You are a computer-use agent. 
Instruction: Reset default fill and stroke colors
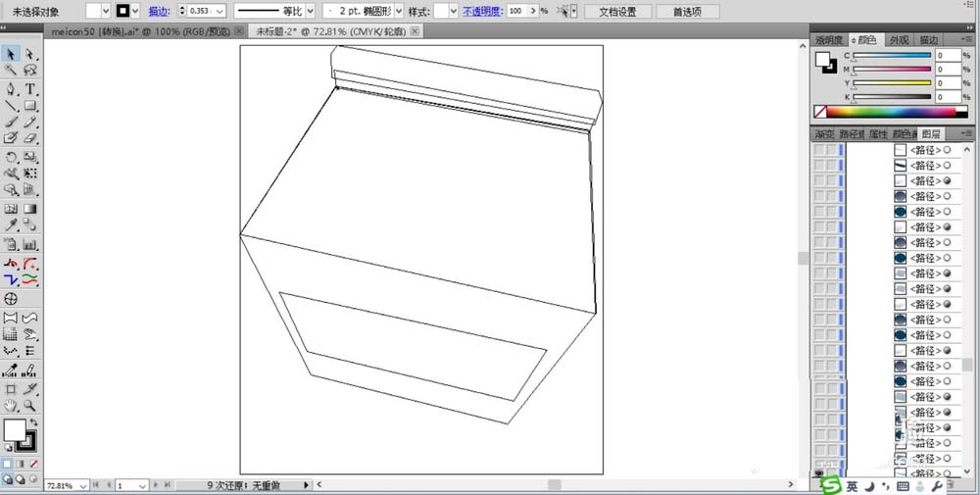[x=8, y=449]
